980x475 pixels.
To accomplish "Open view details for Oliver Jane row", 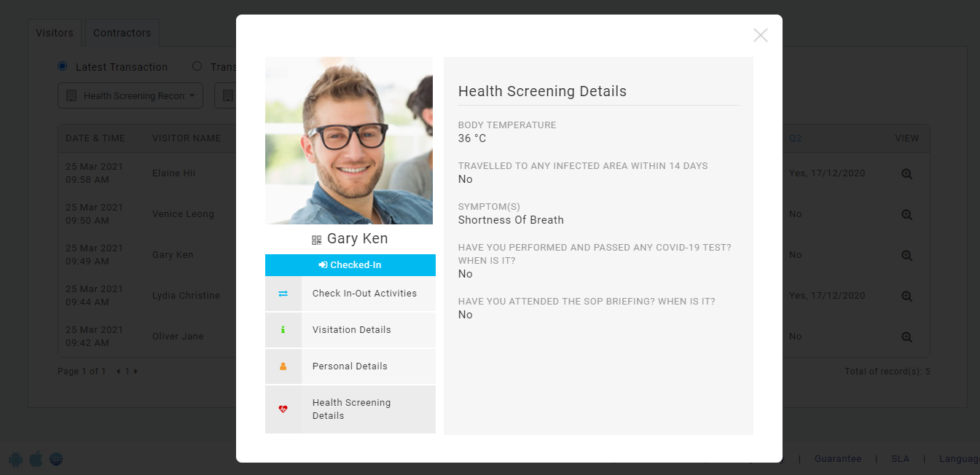I will (906, 337).
